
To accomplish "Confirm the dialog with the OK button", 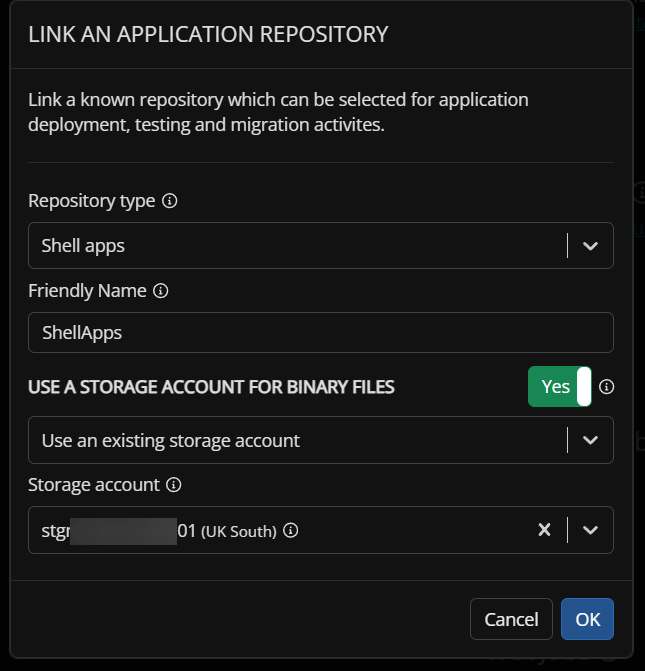I will click(x=587, y=619).
